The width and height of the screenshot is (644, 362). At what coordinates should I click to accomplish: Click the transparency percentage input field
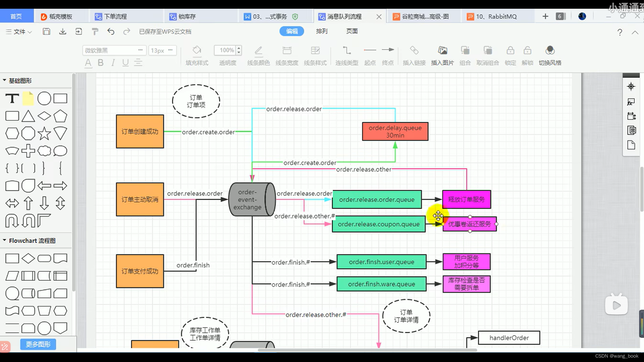tap(225, 50)
